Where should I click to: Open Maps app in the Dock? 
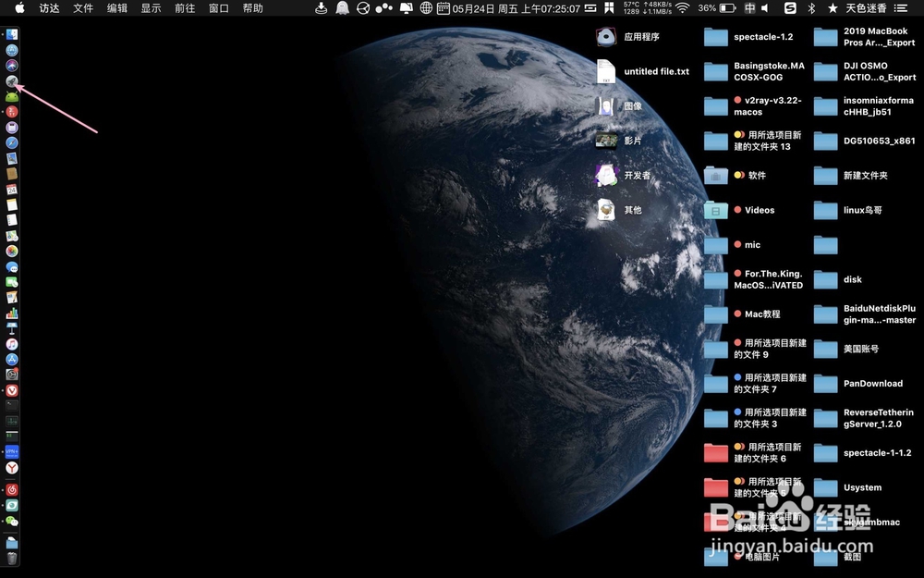click(12, 236)
